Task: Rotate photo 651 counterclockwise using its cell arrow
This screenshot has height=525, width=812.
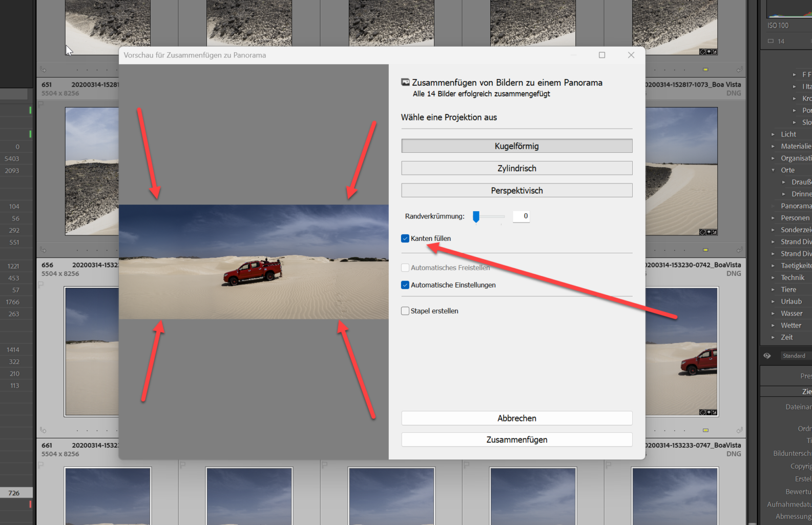Action: (43, 250)
